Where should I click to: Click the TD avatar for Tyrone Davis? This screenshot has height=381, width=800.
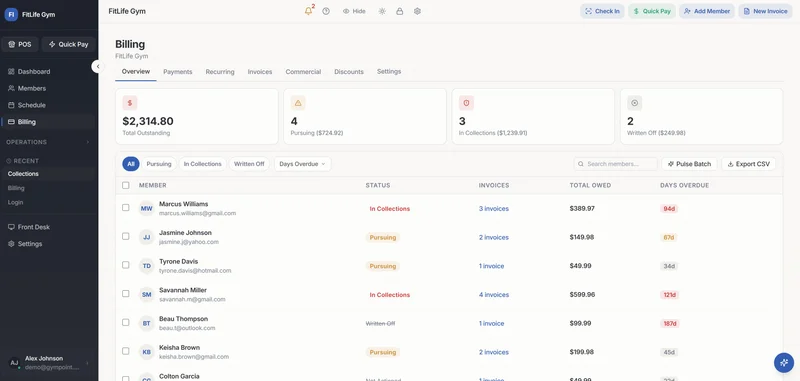(x=146, y=266)
